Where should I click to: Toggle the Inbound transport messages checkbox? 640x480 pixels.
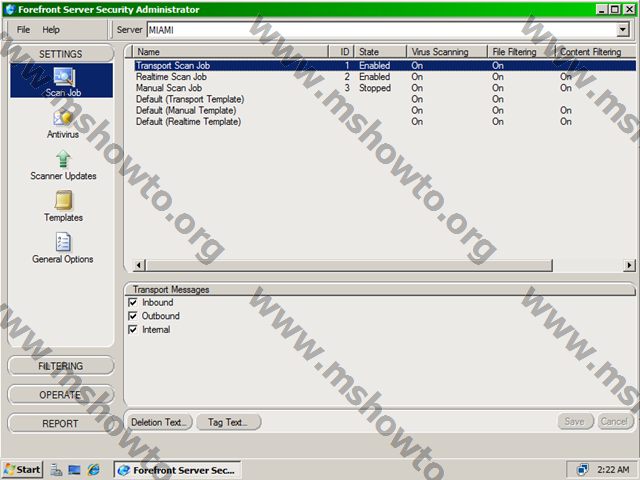pyautogui.click(x=133, y=302)
